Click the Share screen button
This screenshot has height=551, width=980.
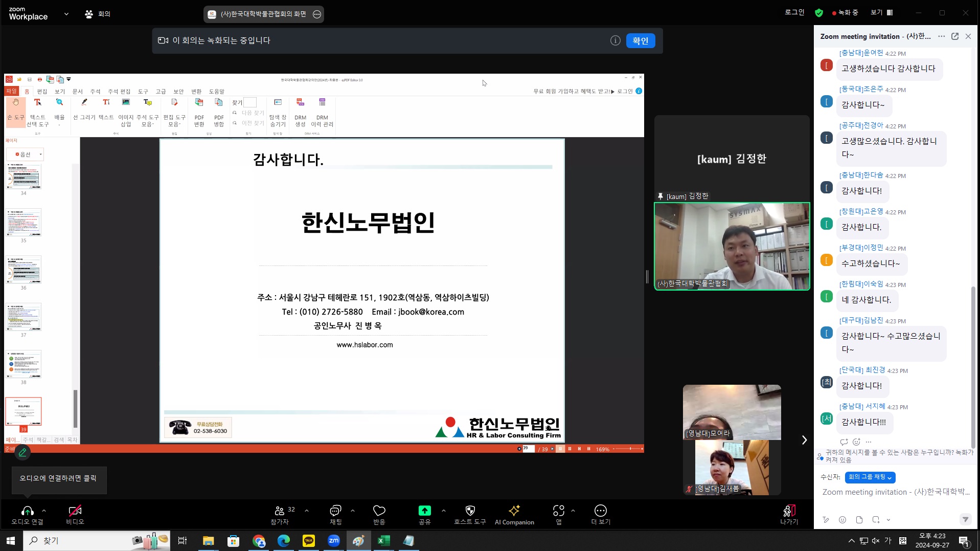click(425, 515)
